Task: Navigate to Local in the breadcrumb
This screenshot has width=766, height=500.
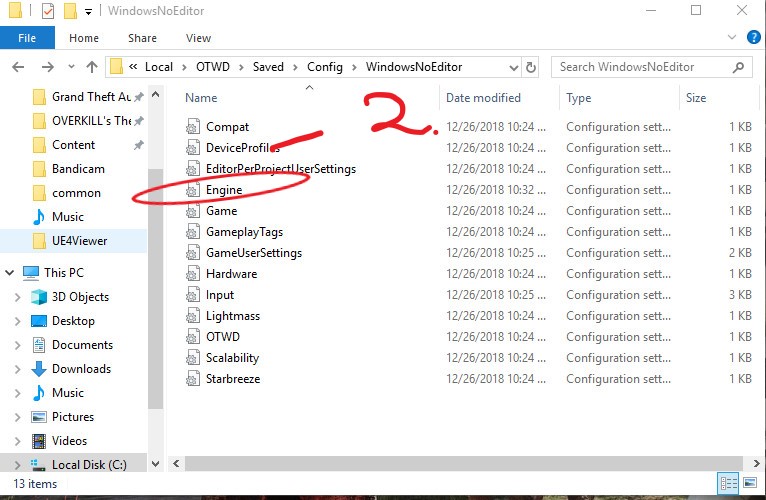Action: 159,67
